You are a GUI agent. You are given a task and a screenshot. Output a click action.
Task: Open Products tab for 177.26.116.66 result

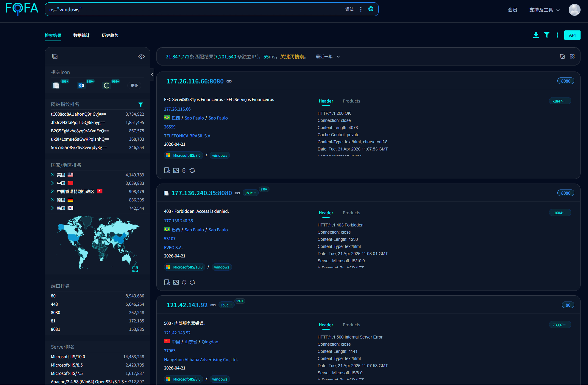pos(351,101)
